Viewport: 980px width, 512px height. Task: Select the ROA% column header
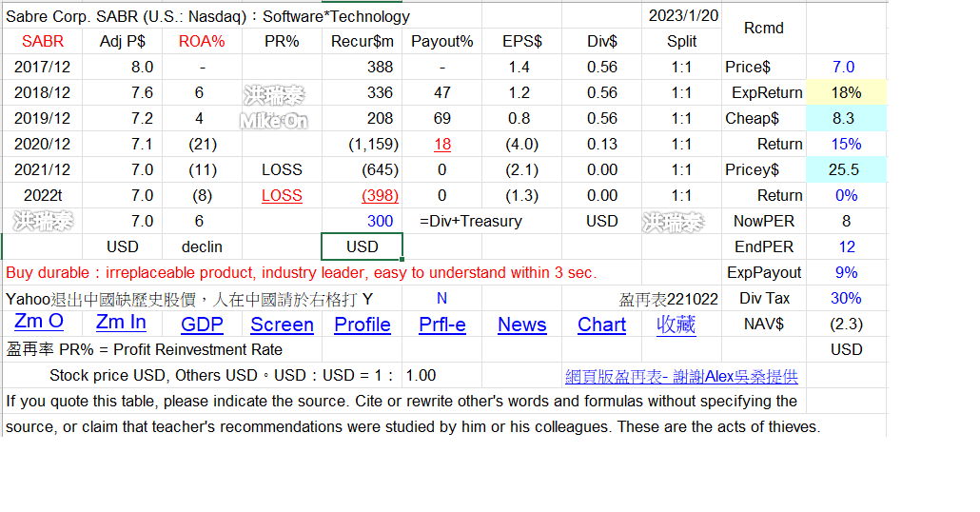point(202,41)
